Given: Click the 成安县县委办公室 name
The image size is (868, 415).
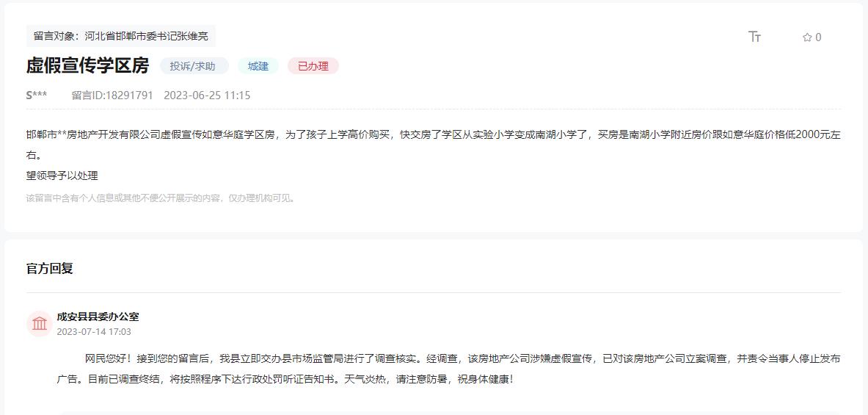Looking at the screenshot, I should click(98, 317).
